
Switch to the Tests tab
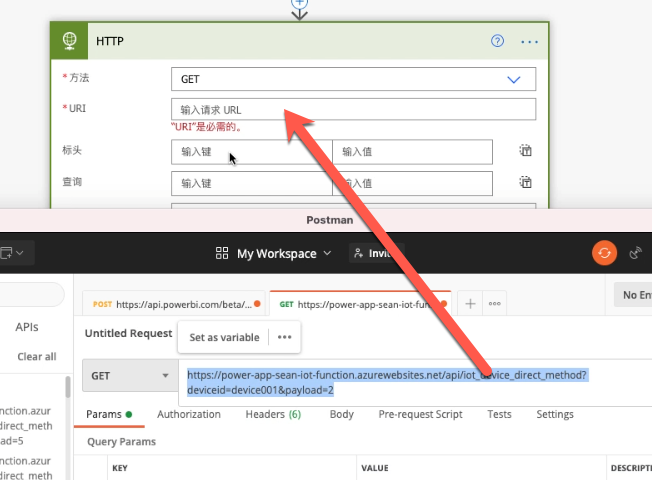pos(499,414)
